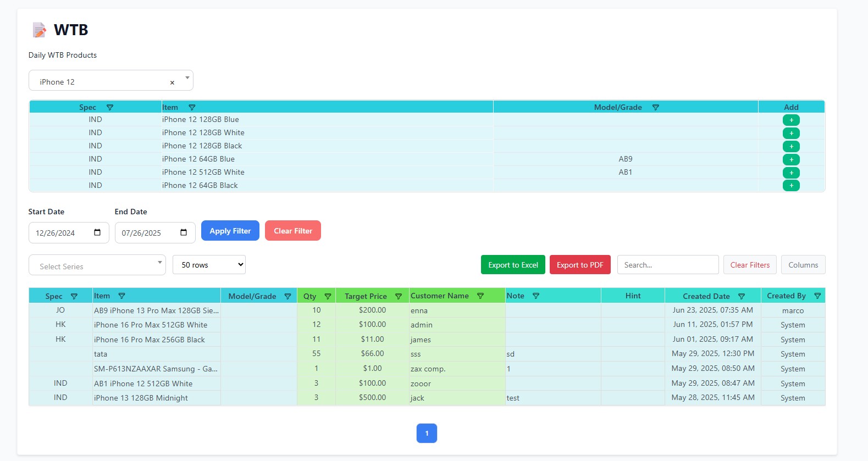
Task: Go to page 1 in pagination
Action: pos(427,433)
